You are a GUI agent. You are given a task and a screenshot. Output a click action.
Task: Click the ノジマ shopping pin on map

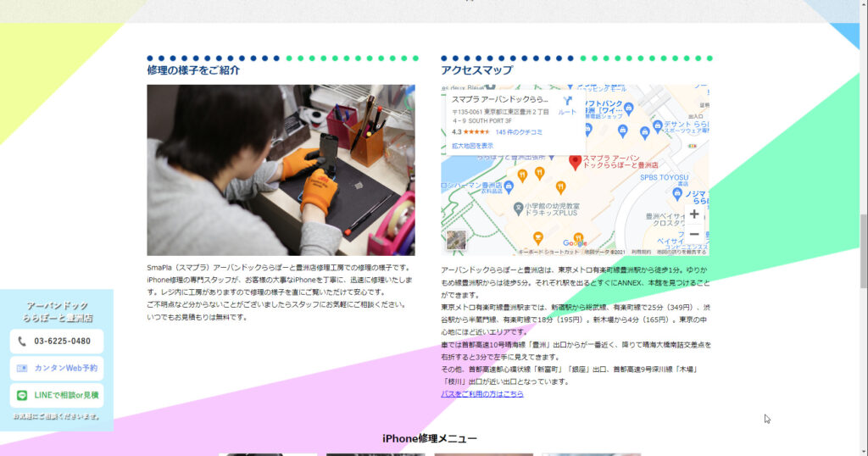[x=677, y=193]
